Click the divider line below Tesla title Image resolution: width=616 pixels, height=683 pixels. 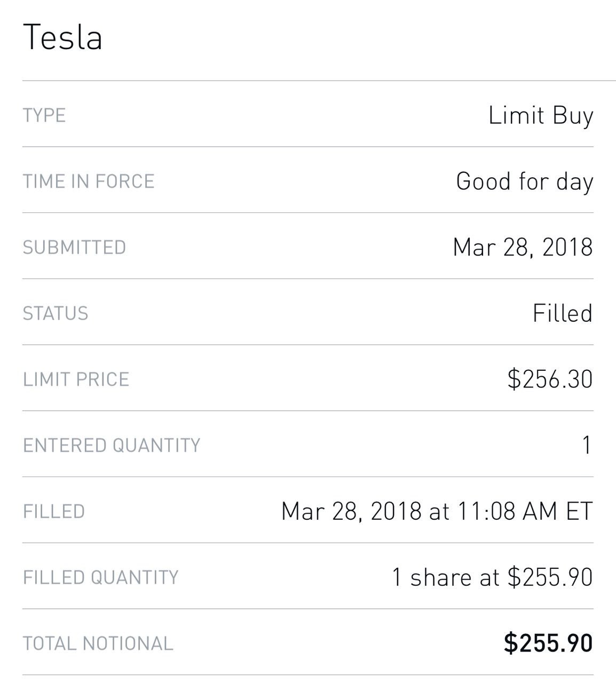pyautogui.click(x=319, y=81)
